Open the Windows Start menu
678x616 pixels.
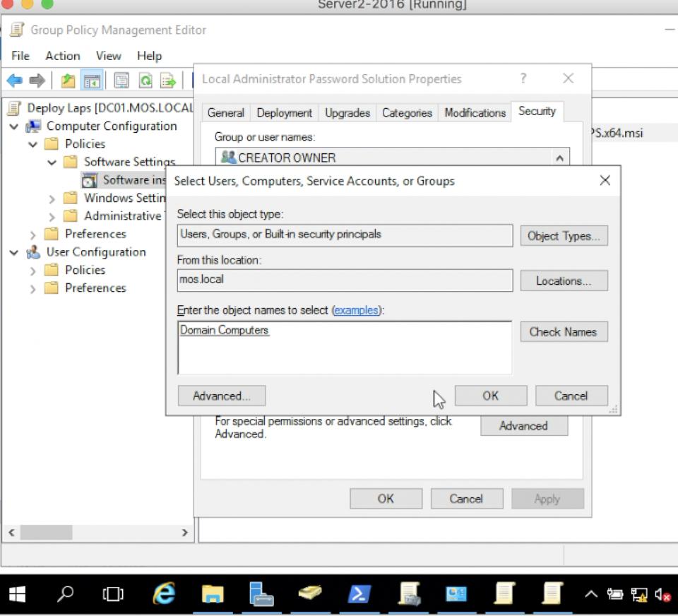(x=17, y=594)
